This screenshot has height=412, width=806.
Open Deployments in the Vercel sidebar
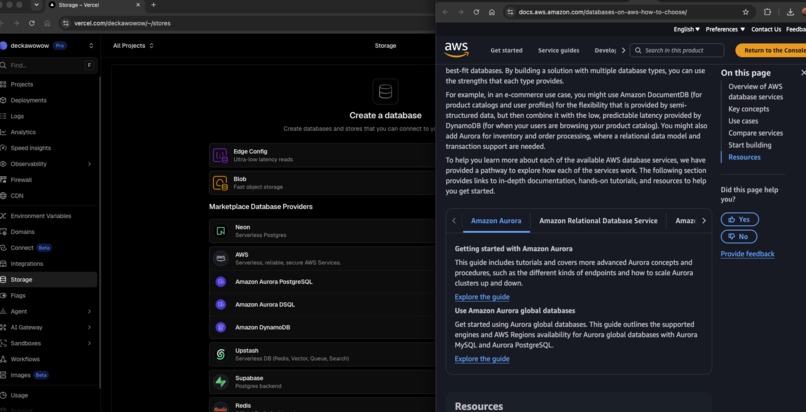[x=28, y=100]
